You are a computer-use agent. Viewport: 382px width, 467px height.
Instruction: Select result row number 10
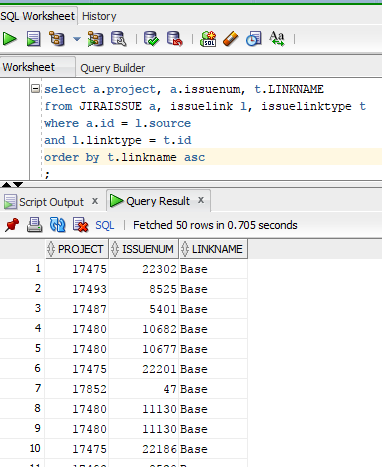22,449
